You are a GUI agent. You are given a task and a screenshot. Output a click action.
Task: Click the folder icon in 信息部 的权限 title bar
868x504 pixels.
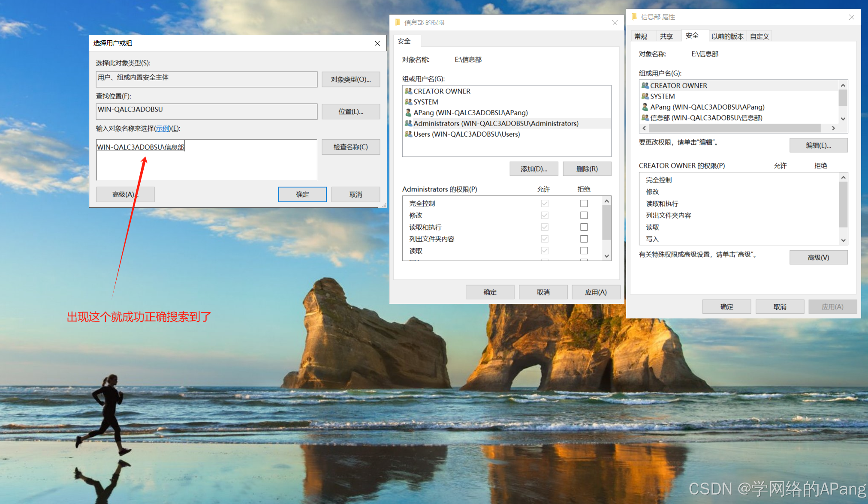point(398,22)
